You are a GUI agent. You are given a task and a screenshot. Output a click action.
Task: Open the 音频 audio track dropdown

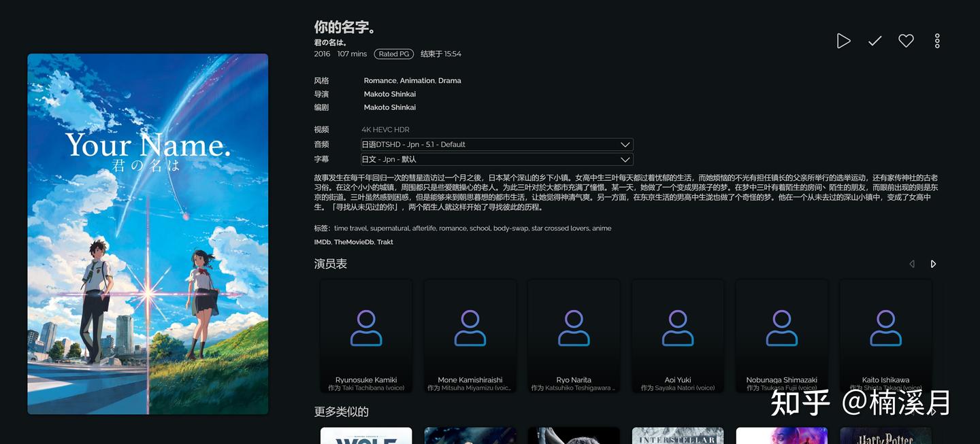[x=497, y=143]
